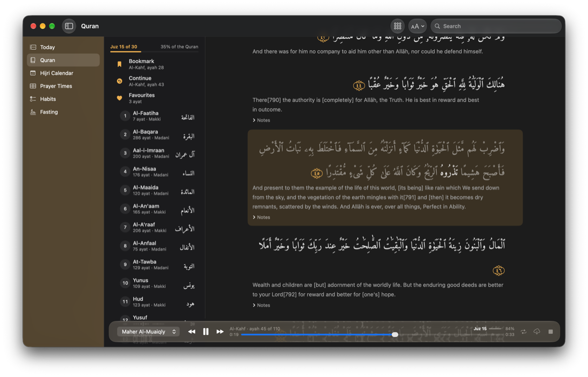The width and height of the screenshot is (588, 377).
Task: Change reciter Maher Al-Muaiqly dropdown
Action: 149,332
